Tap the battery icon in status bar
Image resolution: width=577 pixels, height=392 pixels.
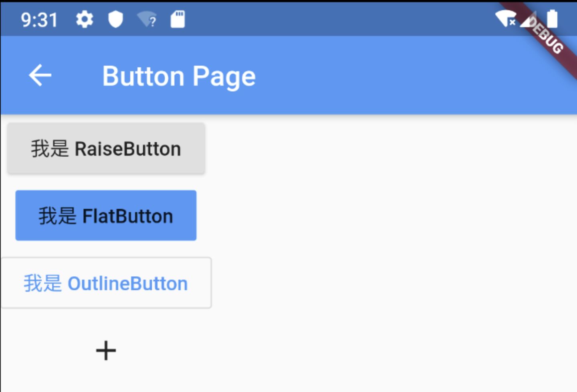pyautogui.click(x=552, y=18)
